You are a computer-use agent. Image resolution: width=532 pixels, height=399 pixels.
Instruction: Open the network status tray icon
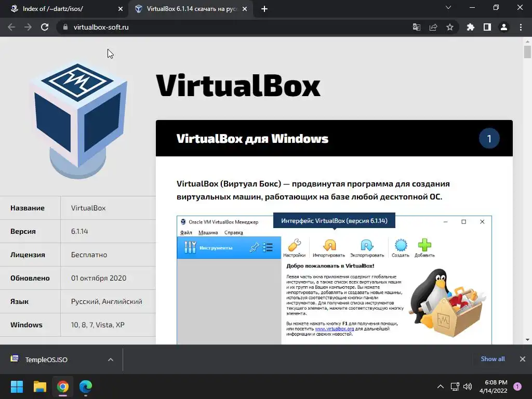(x=455, y=387)
